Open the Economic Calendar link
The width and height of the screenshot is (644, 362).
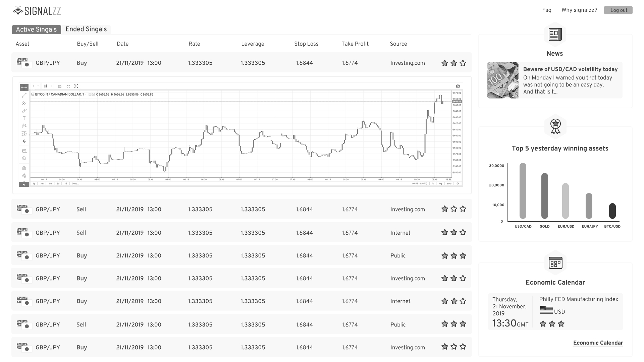(598, 343)
